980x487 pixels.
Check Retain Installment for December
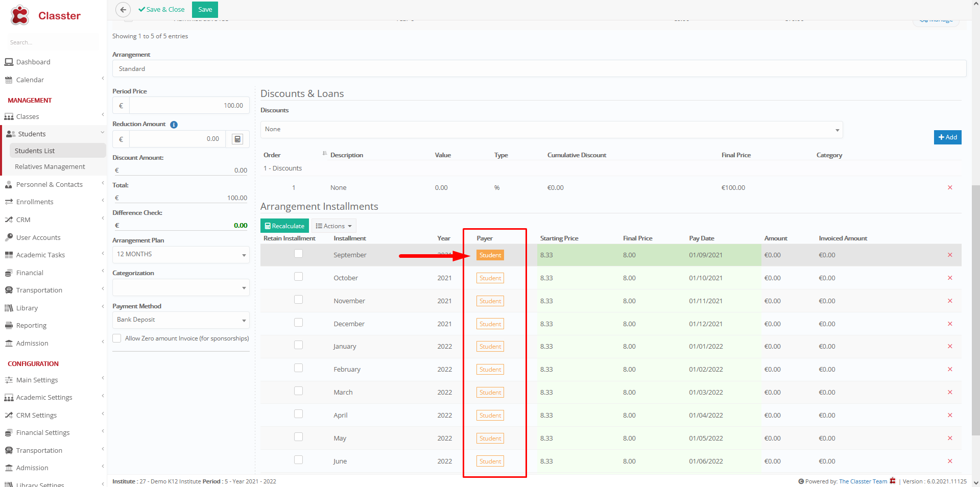coord(299,323)
